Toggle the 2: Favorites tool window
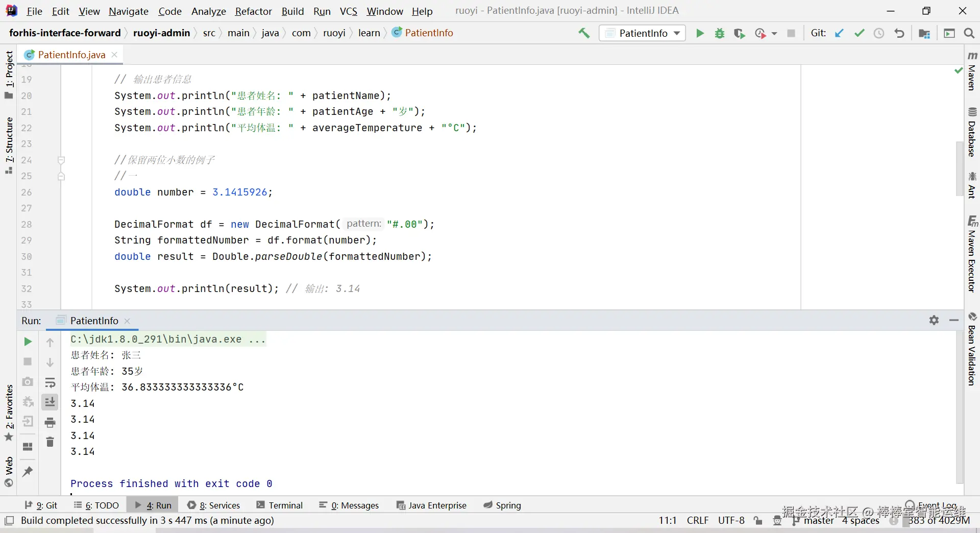This screenshot has height=533, width=980. pos(9,414)
